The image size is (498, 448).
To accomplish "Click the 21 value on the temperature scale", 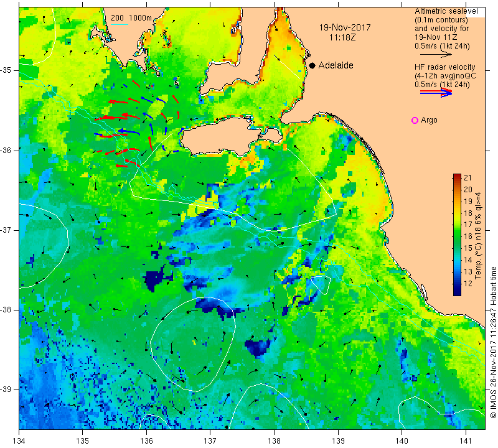I will [x=468, y=177].
